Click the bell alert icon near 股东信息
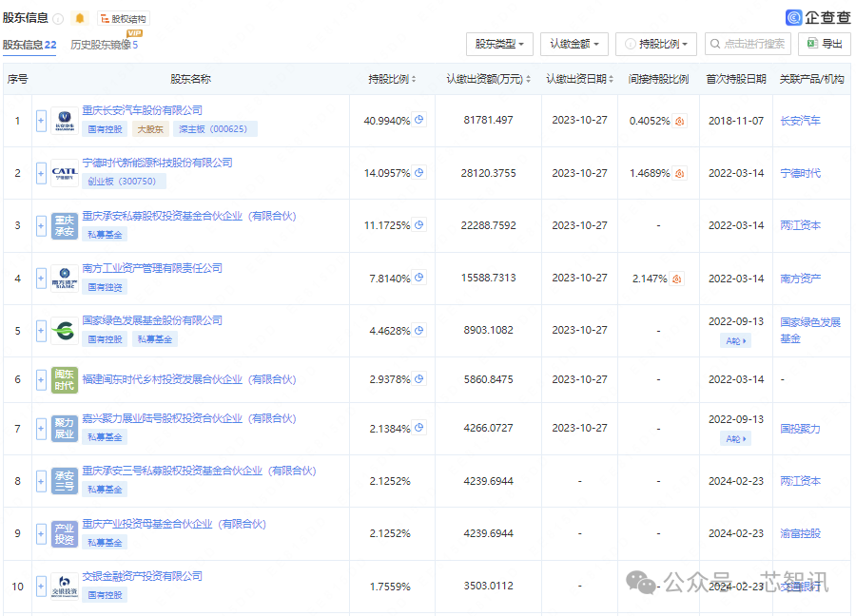Image resolution: width=856 pixels, height=616 pixels. coord(80,19)
